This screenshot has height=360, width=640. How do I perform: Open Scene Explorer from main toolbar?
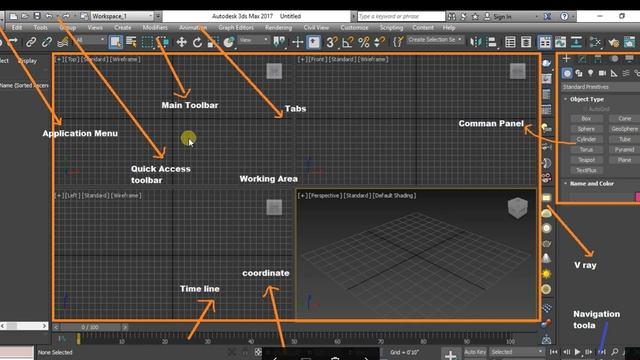tap(510, 42)
